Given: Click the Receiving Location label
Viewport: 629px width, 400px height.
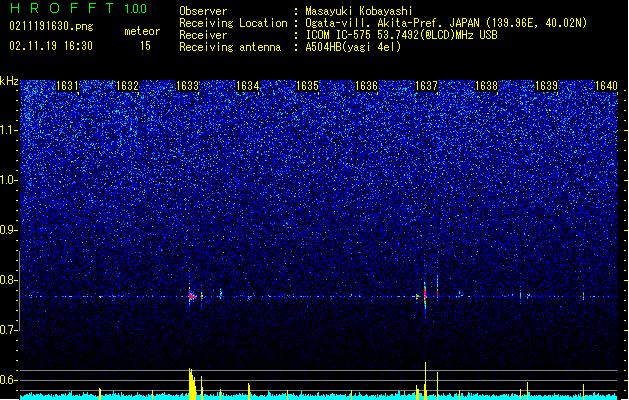Looking at the screenshot, I should (233, 23).
